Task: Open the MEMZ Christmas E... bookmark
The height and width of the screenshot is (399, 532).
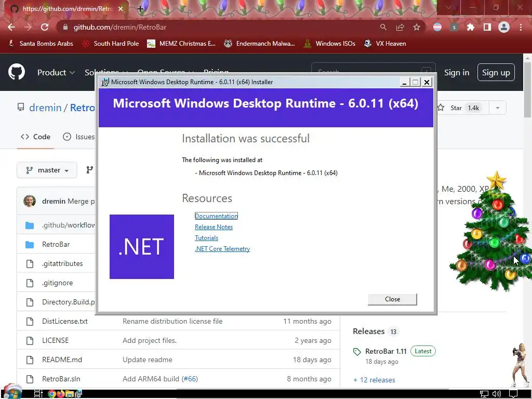Action: point(181,44)
